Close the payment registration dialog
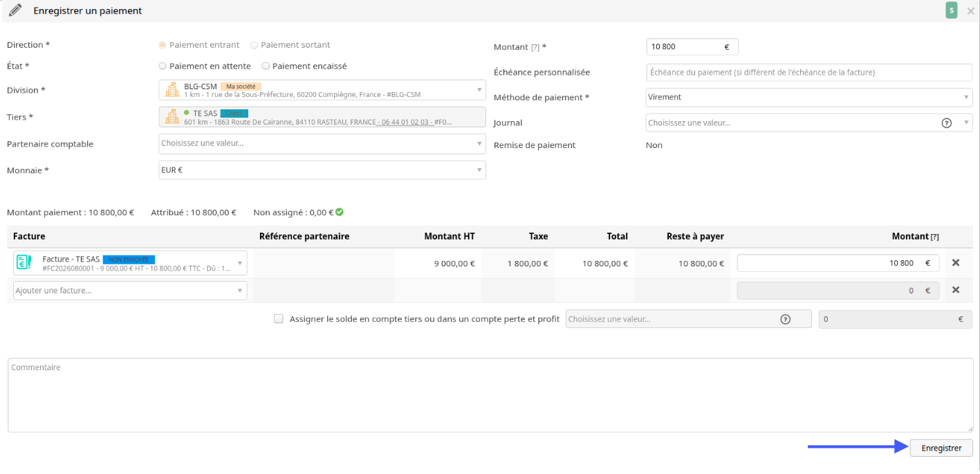 click(970, 11)
